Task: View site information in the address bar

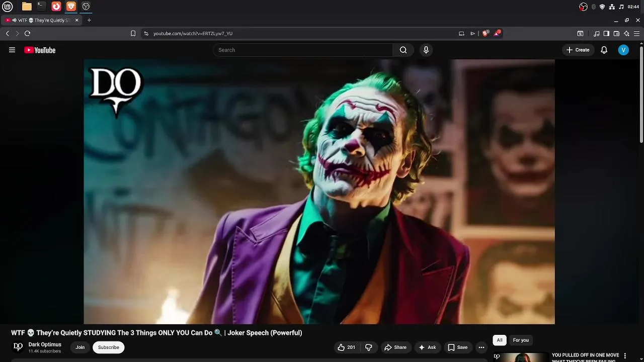Action: pos(146,33)
